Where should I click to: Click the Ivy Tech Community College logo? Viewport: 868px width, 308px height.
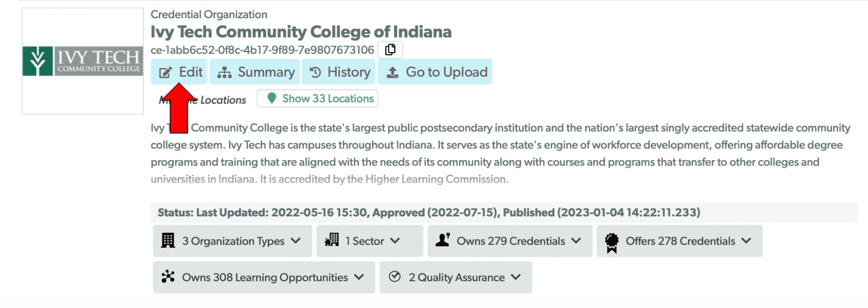pos(83,60)
